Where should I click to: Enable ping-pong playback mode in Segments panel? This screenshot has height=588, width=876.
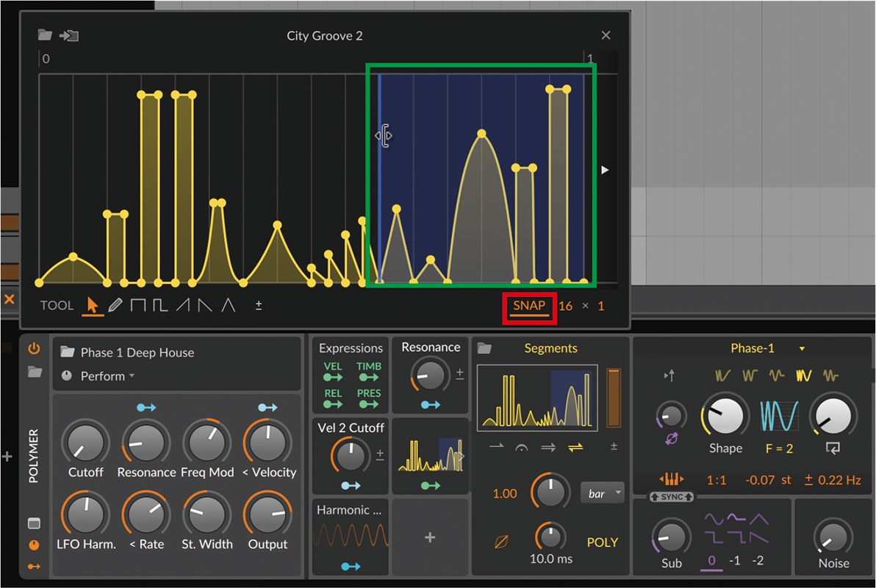576,447
